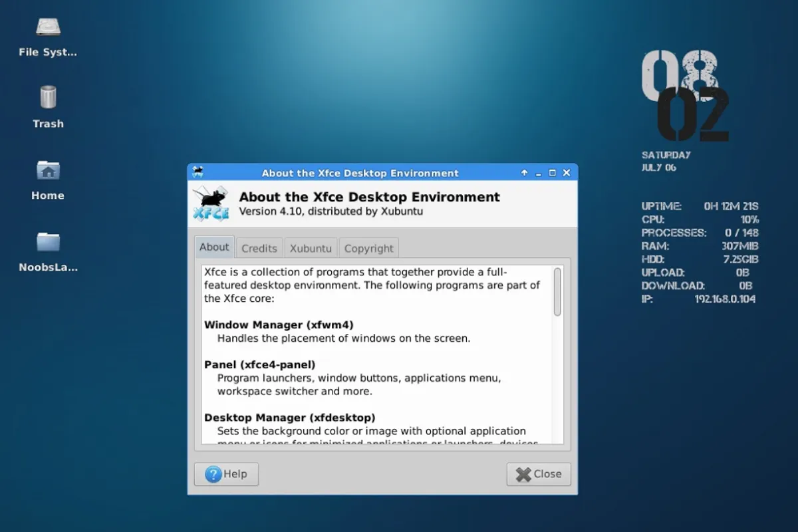Open the Credits tab
The width and height of the screenshot is (798, 532).
pos(259,248)
